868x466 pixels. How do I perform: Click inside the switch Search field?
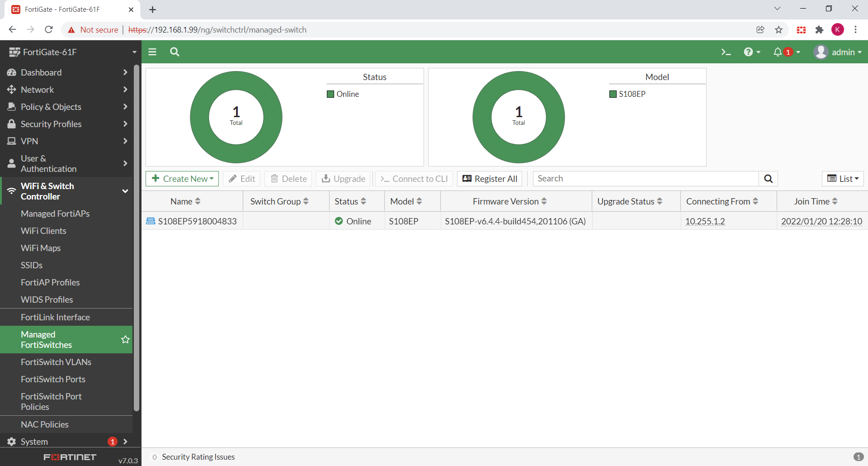pos(633,178)
